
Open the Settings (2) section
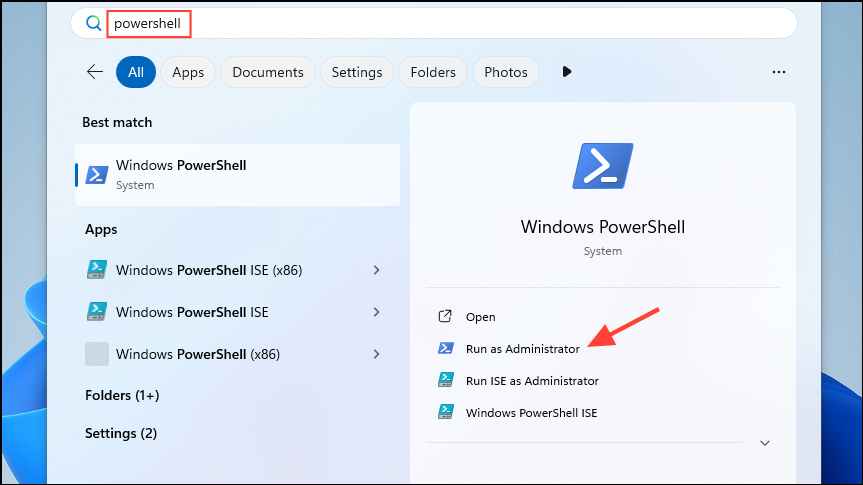click(121, 433)
